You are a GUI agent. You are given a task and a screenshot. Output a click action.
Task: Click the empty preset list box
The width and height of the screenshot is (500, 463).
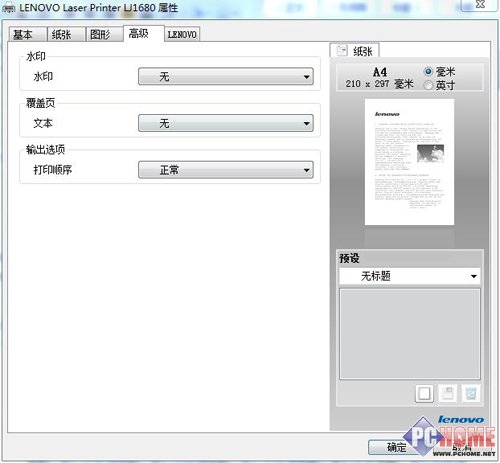tap(410, 334)
